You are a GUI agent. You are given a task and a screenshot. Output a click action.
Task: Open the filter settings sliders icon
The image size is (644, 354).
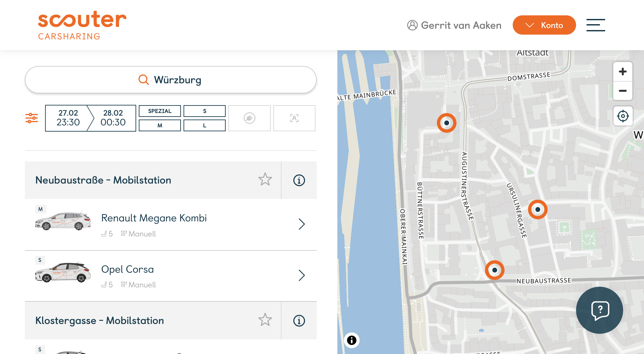coord(32,118)
